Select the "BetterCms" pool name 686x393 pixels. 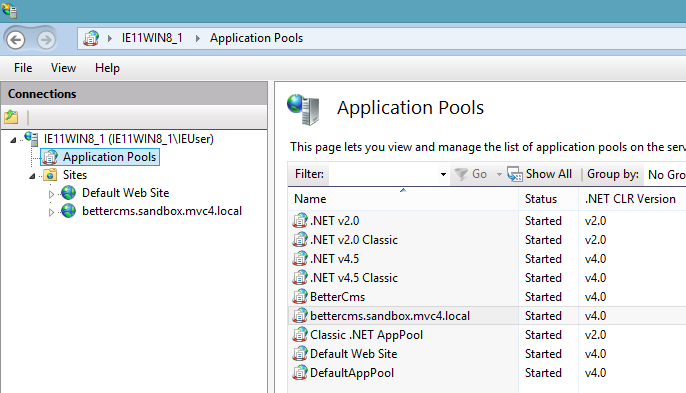click(337, 297)
